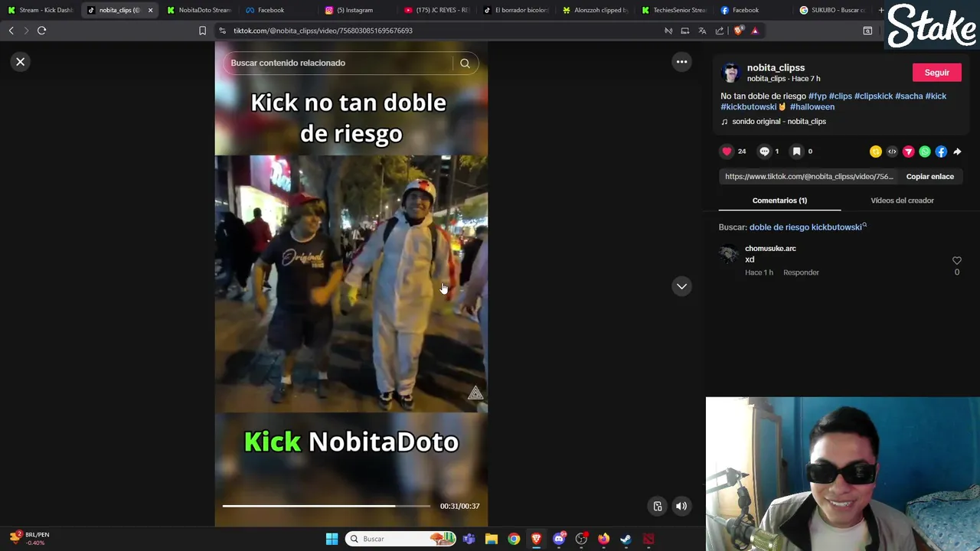Switch to Videos del creador tab
This screenshot has width=980, height=551.
click(902, 201)
